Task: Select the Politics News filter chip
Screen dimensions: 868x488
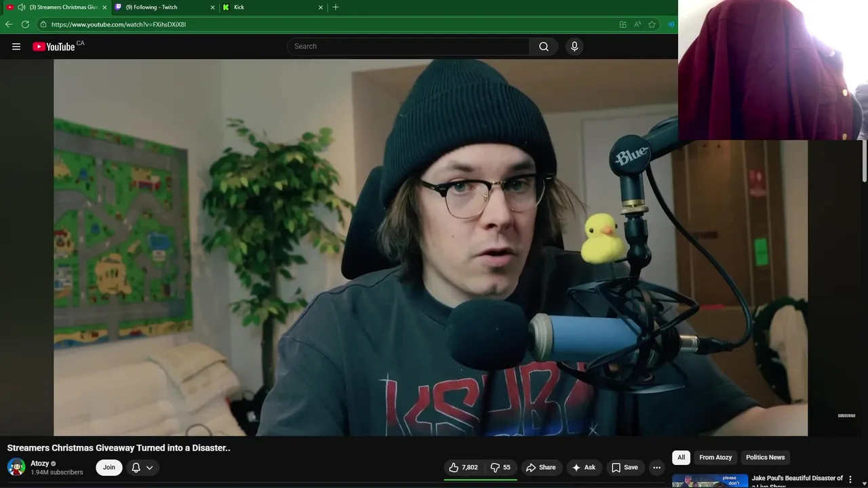Action: coord(765,457)
